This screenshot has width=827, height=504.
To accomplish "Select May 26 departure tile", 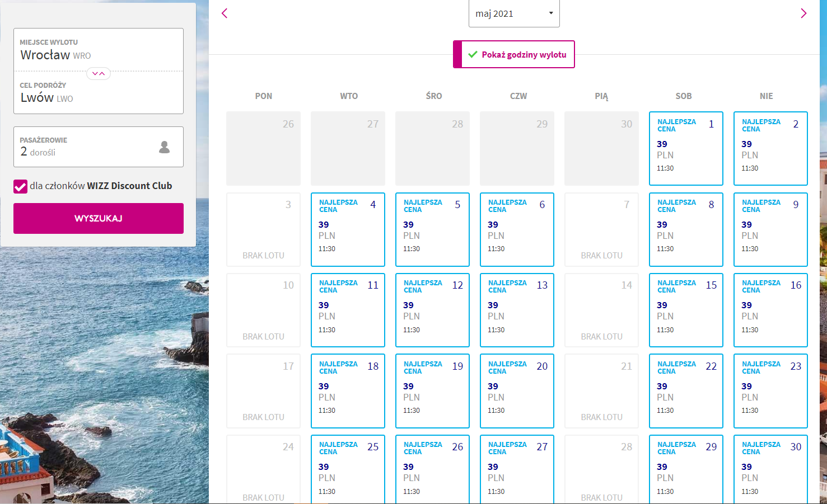I will (x=432, y=469).
